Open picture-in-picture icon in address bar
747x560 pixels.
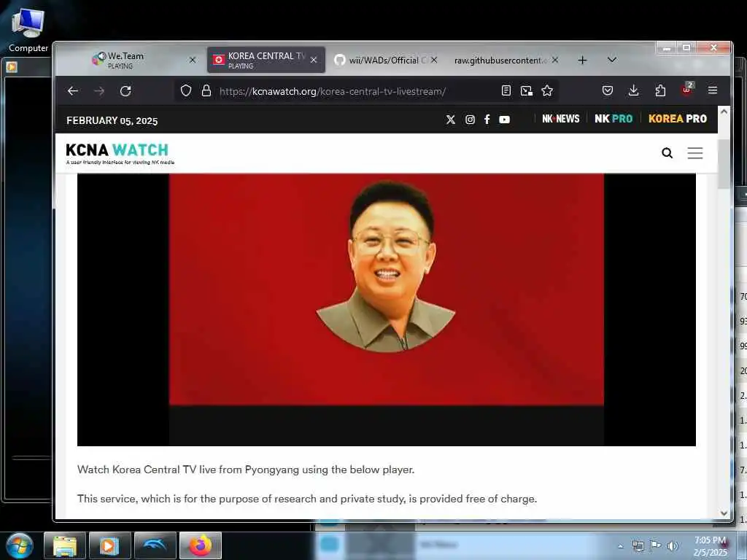point(527,91)
